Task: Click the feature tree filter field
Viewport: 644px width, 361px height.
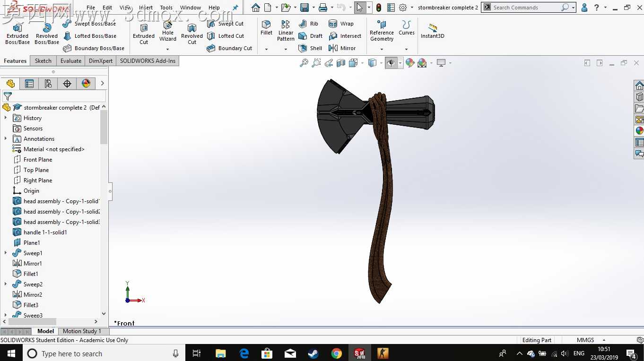Action: click(54, 96)
